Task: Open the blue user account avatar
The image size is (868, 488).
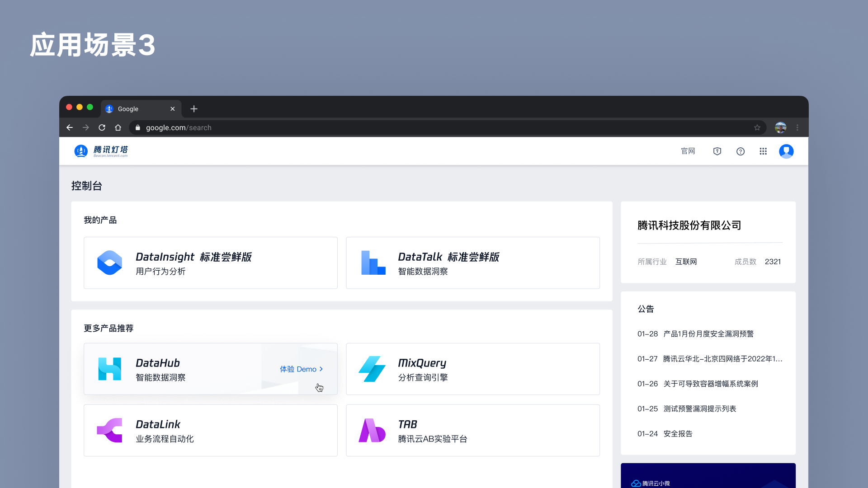Action: click(786, 151)
